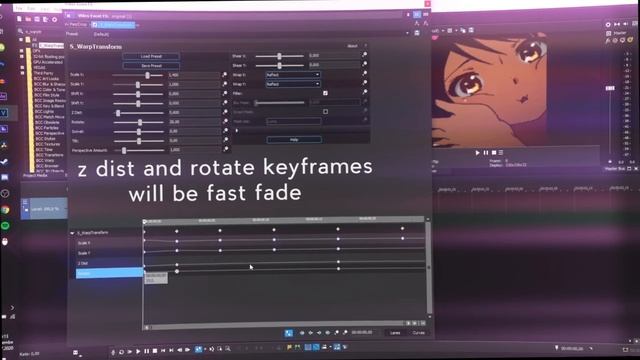The height and width of the screenshot is (360, 640).
Task: Open the Wrap X dropdown
Action: (293, 75)
